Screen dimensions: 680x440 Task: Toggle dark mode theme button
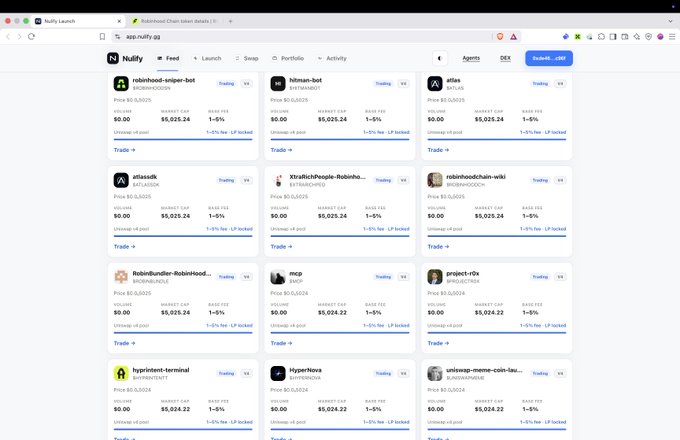[440, 58]
